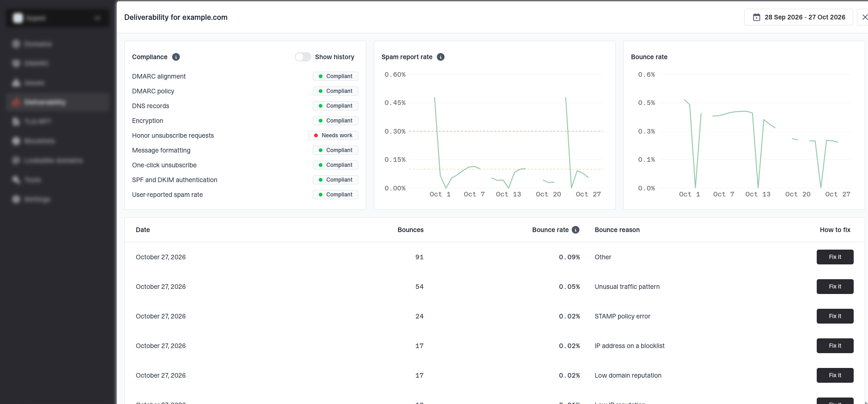
Task: Click the STAMP policy error bounce reason
Action: pyautogui.click(x=622, y=316)
